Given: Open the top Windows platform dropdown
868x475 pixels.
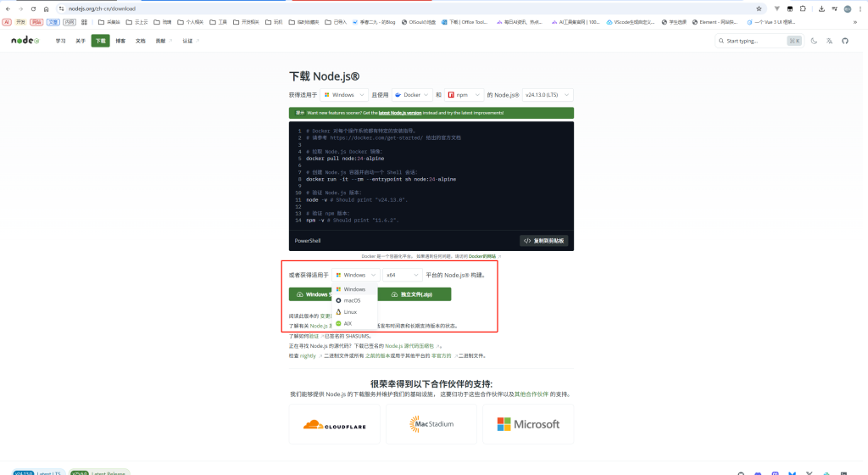Looking at the screenshot, I should (x=344, y=95).
